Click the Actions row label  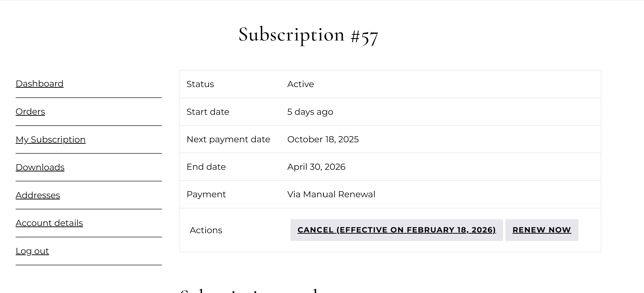(206, 230)
